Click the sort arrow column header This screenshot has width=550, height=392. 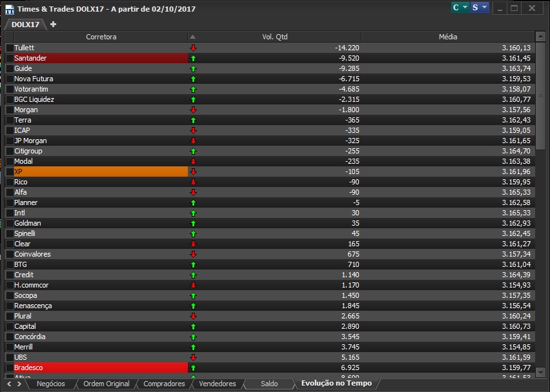pos(192,37)
